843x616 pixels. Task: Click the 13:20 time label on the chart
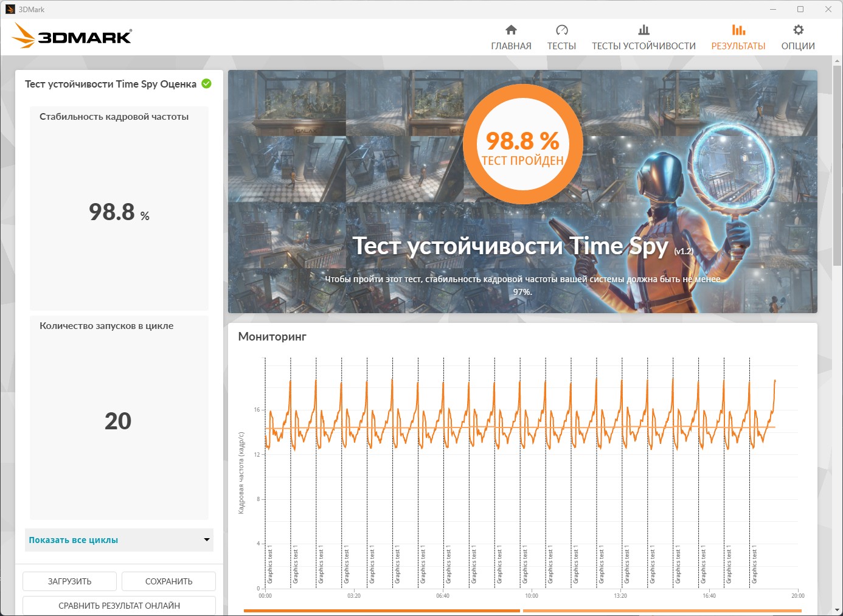click(620, 596)
